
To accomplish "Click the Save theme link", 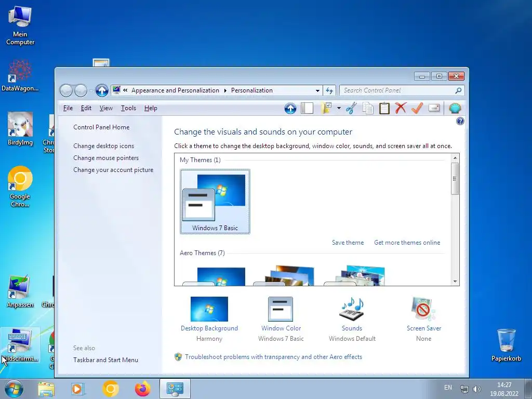I will pos(348,243).
